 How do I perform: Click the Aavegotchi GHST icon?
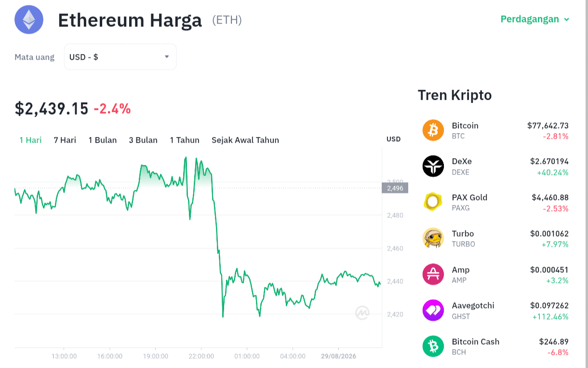tap(433, 310)
